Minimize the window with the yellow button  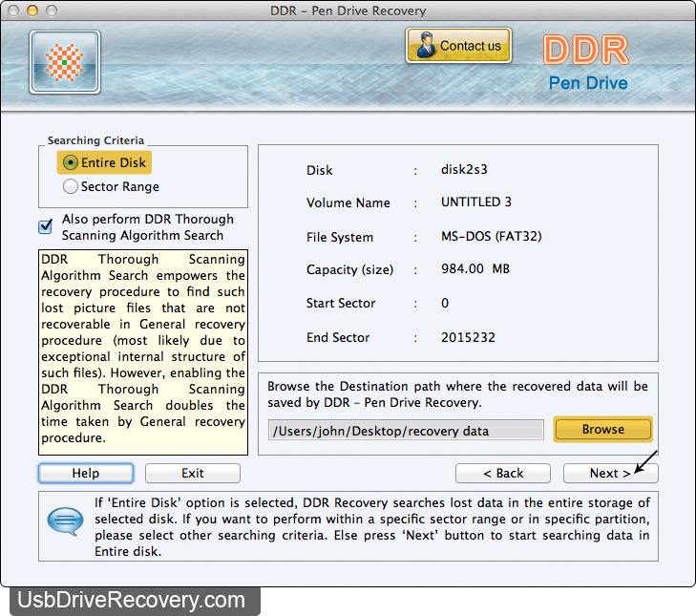32,11
